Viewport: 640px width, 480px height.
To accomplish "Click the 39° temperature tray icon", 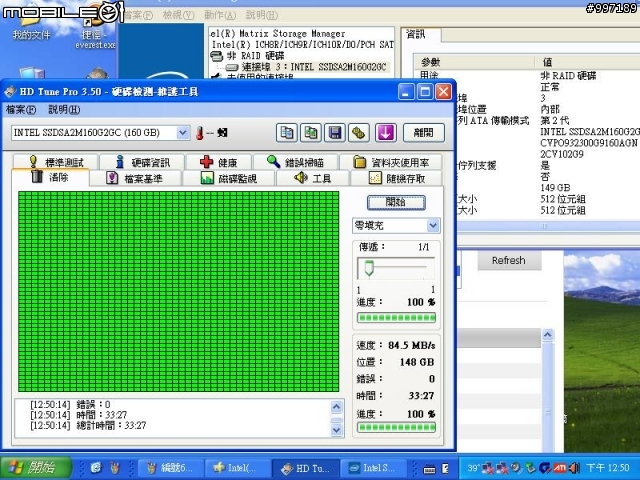I will pos(473,468).
